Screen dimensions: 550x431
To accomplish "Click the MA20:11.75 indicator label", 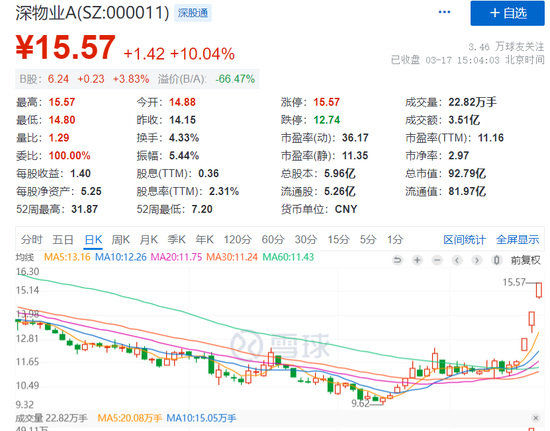I will click(x=176, y=257).
